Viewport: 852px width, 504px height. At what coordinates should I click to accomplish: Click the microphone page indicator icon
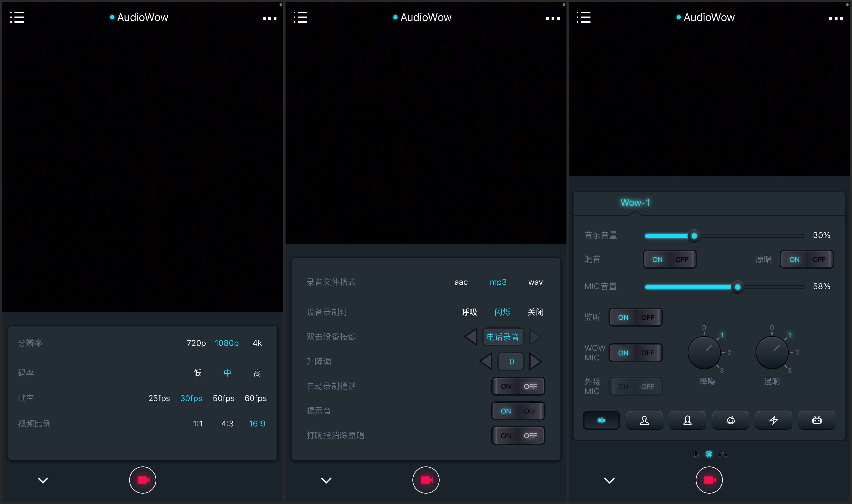pyautogui.click(x=695, y=454)
